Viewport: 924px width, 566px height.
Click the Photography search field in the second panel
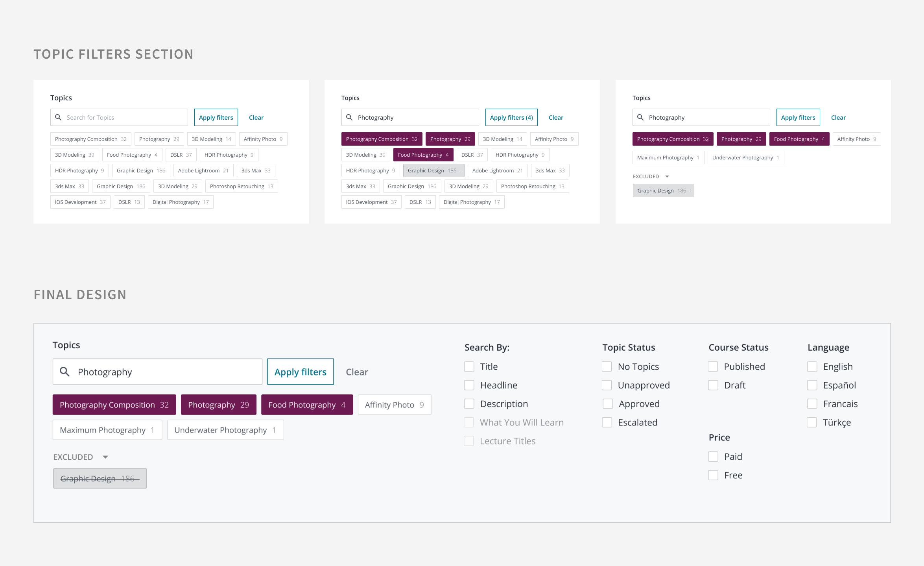[x=410, y=117]
